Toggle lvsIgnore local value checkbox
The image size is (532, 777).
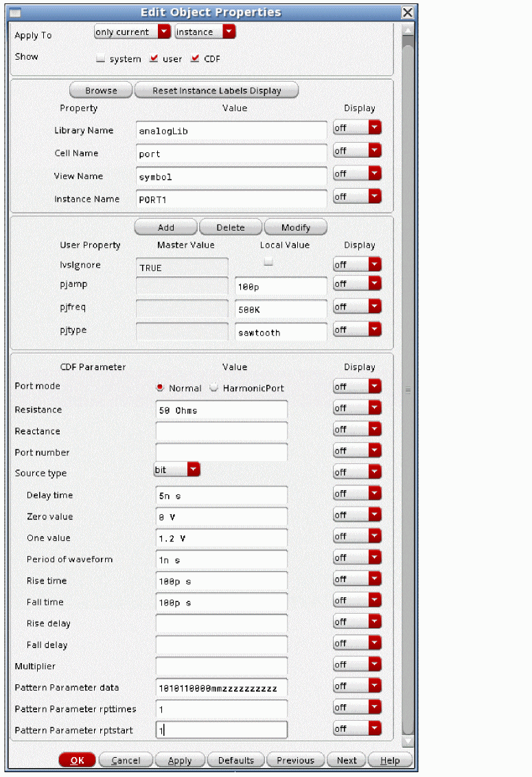pos(268,262)
